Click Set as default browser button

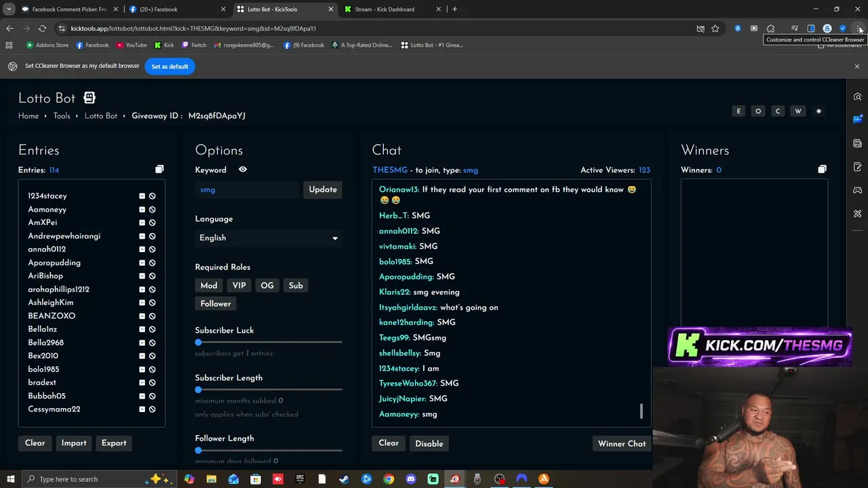[170, 66]
